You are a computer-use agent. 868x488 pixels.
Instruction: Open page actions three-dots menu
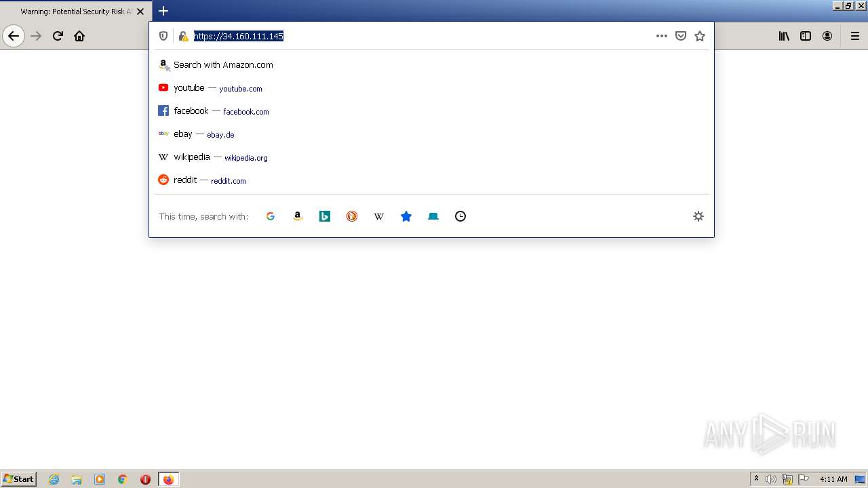coord(662,36)
